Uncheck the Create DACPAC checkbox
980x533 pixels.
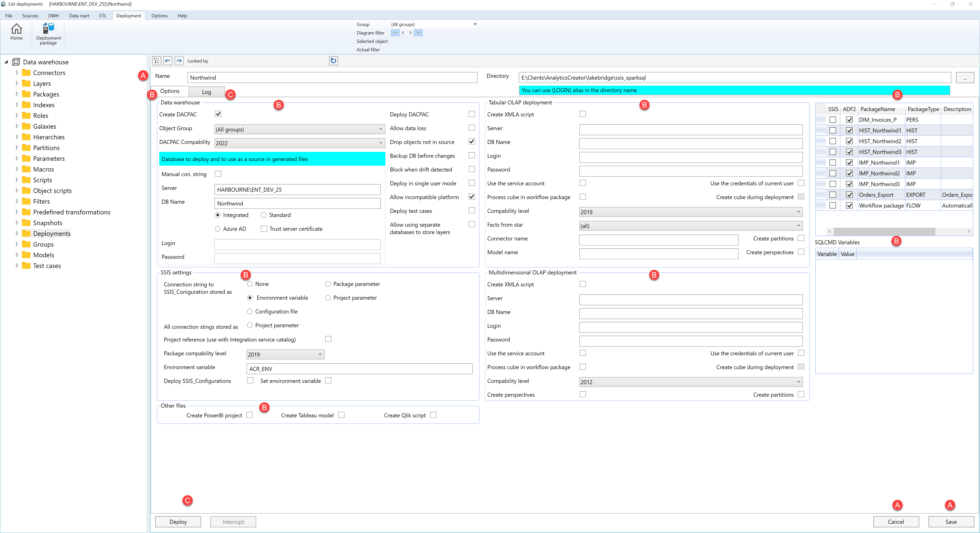(x=218, y=114)
